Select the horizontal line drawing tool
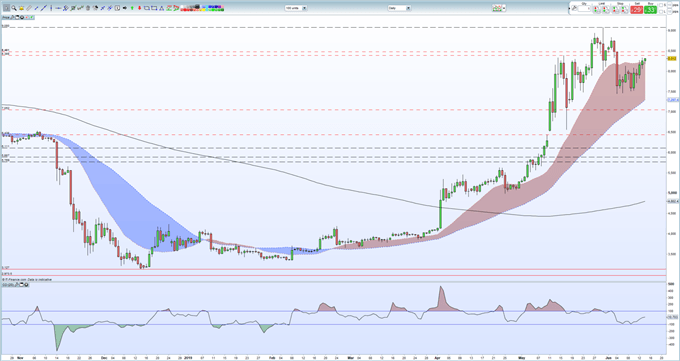 coord(58,8)
